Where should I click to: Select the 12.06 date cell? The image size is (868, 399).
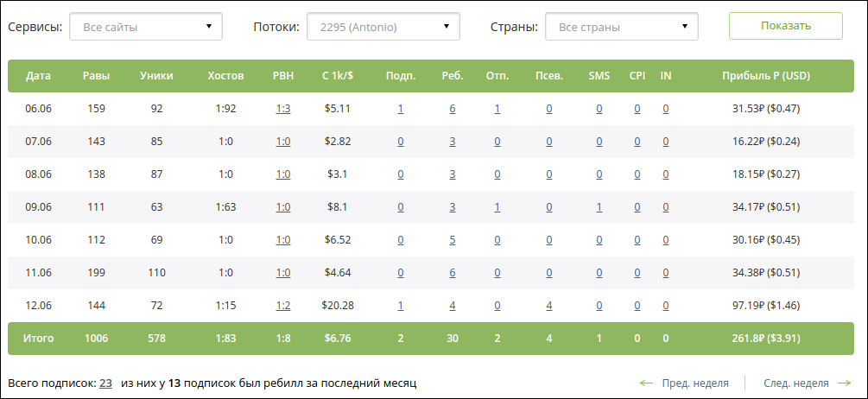(x=38, y=306)
